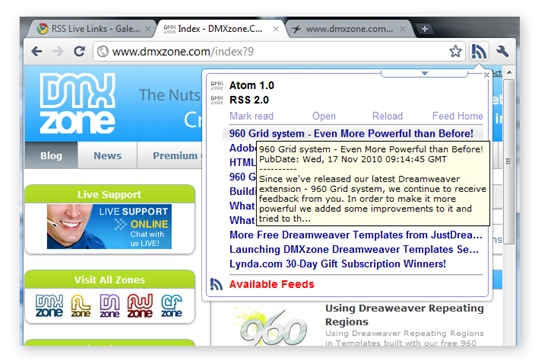Image resolution: width=540 pixels, height=363 pixels.
Task: Open More Free Dreamweaver Templates feed item
Action: pyautogui.click(x=356, y=235)
